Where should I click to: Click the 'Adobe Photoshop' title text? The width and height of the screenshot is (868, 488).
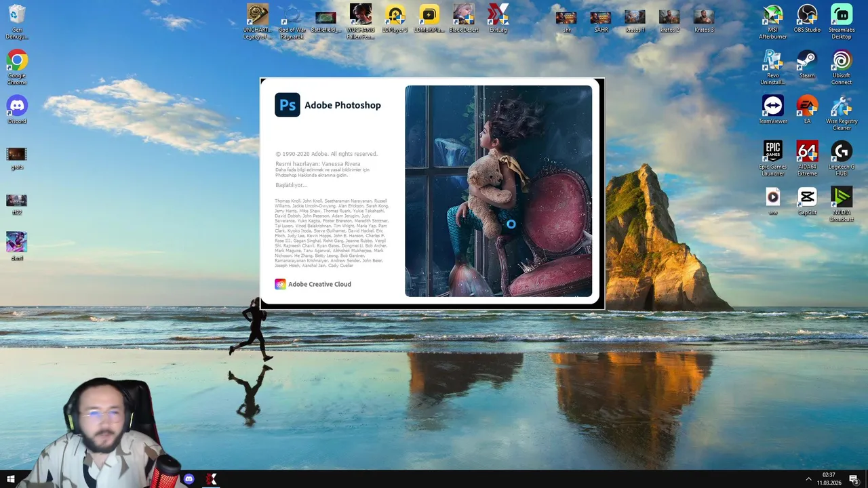tap(342, 105)
